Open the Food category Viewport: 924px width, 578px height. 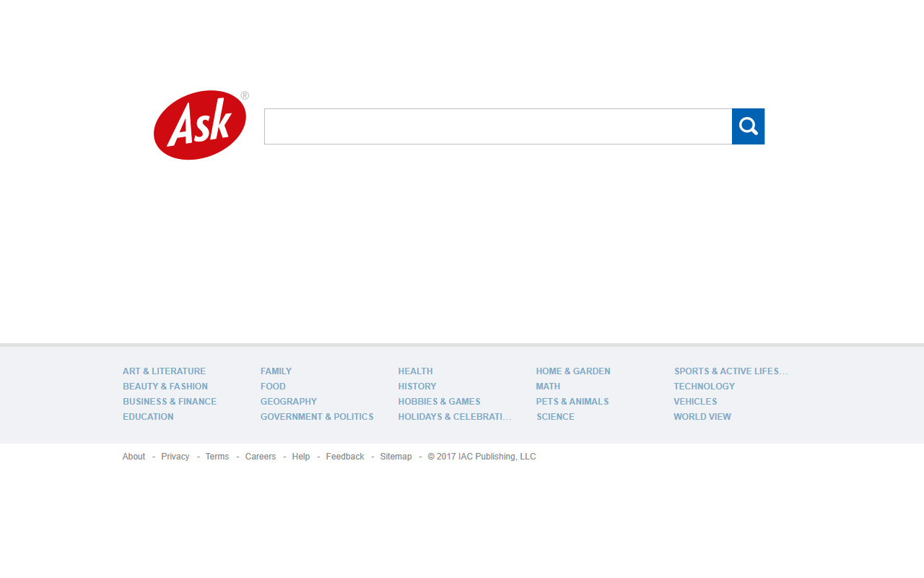pos(273,387)
